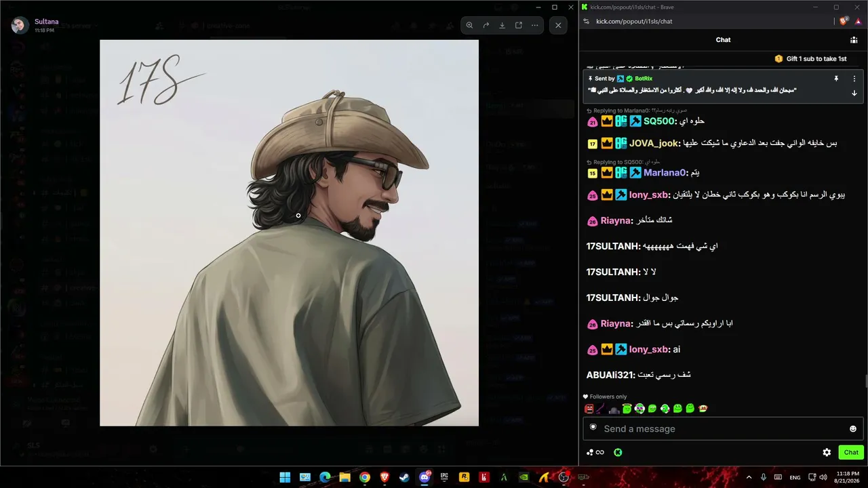
Task: Show hidden system tray icons
Action: pyautogui.click(x=749, y=477)
